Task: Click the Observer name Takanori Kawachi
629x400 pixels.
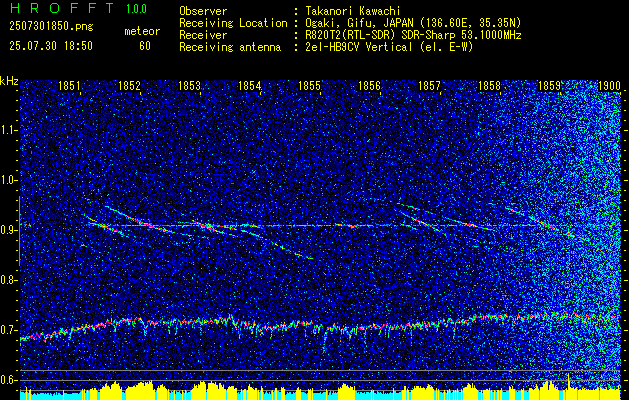Action: point(353,11)
